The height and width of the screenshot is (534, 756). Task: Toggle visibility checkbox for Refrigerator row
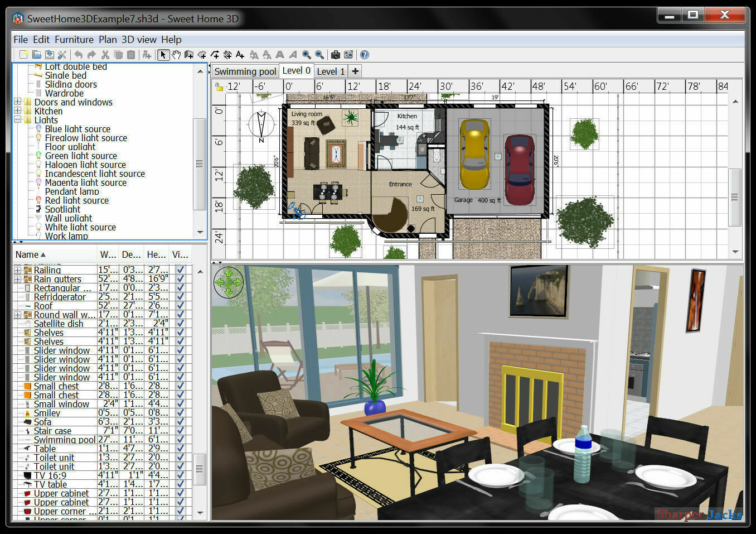coord(181,297)
